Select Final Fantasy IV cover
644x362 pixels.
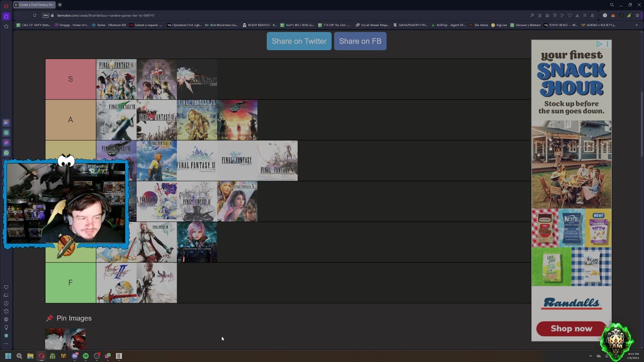click(197, 201)
